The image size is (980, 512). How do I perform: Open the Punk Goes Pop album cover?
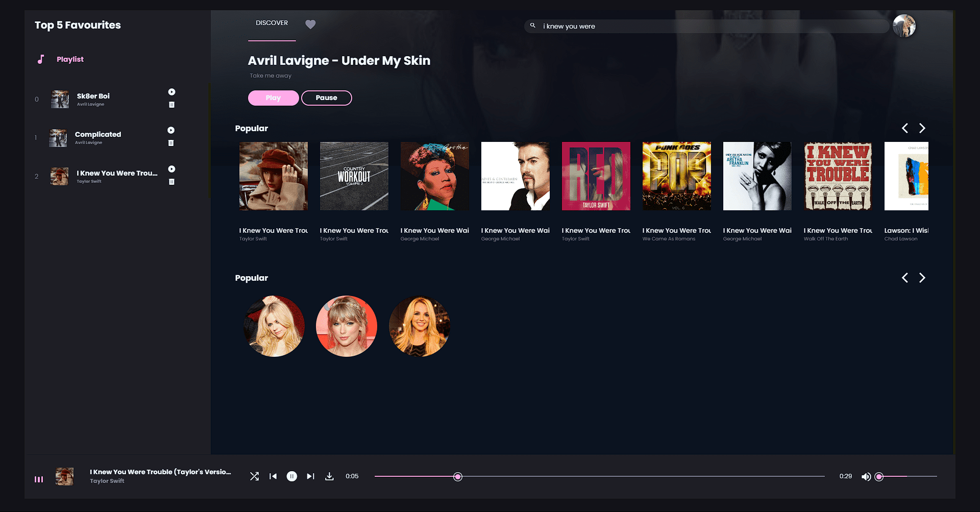677,176
